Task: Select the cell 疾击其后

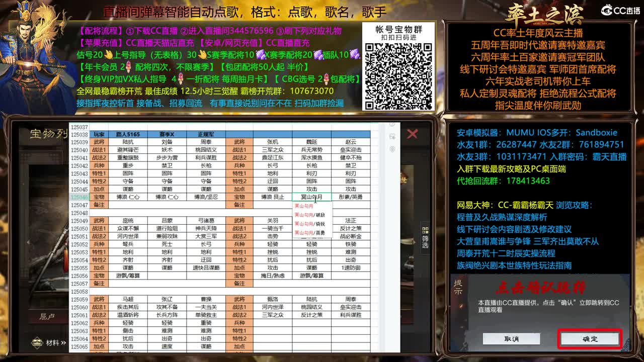Action: [128, 307]
